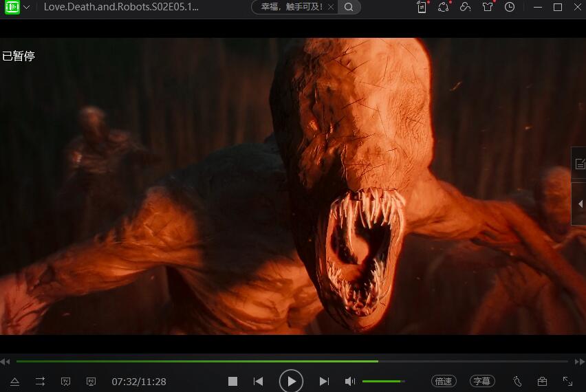Toggle fullscreen with the expand arrows icon
Image resolution: width=586 pixels, height=392 pixels.
[567, 381]
